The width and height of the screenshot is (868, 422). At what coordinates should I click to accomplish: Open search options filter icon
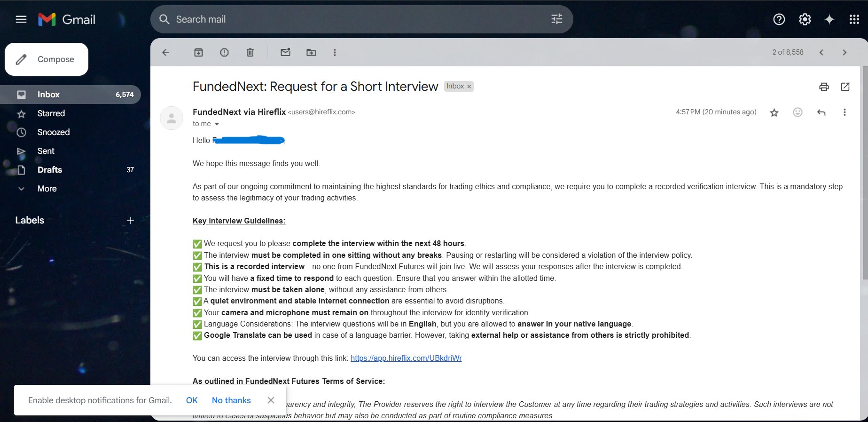point(556,19)
